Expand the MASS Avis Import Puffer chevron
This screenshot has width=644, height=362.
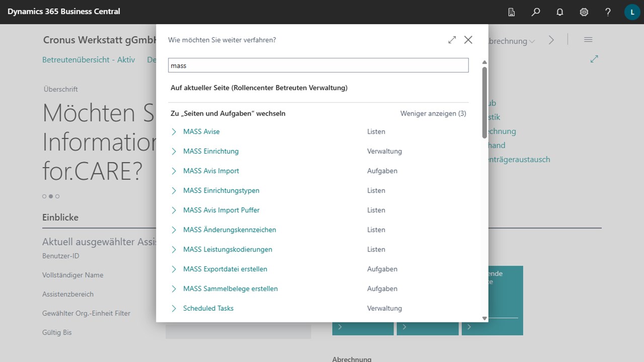174,210
